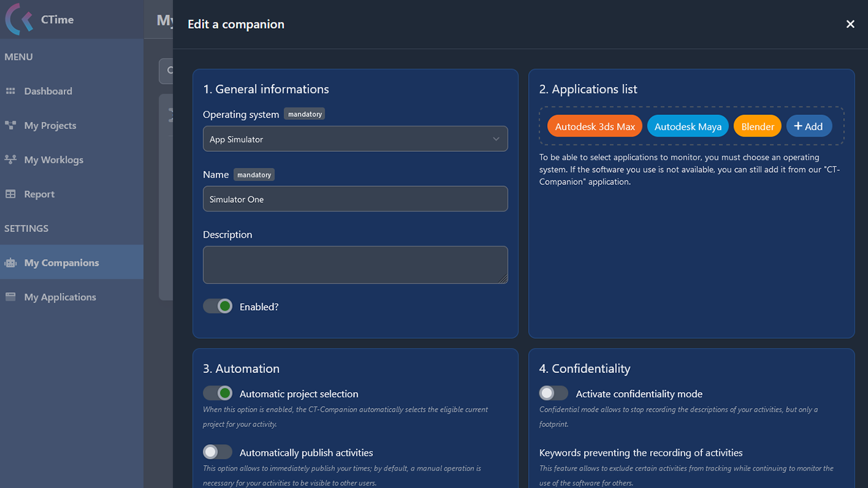
Task: Click the Name field showing Simulator One
Action: (x=355, y=198)
